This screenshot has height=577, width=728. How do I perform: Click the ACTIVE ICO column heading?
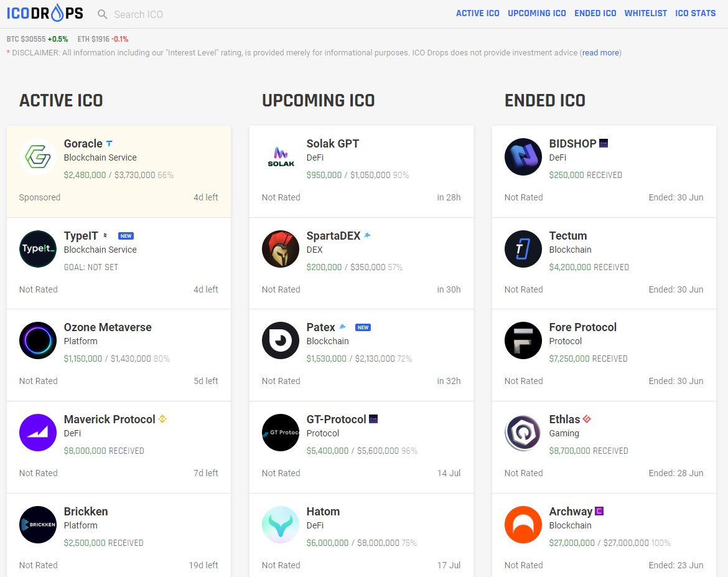pos(61,100)
